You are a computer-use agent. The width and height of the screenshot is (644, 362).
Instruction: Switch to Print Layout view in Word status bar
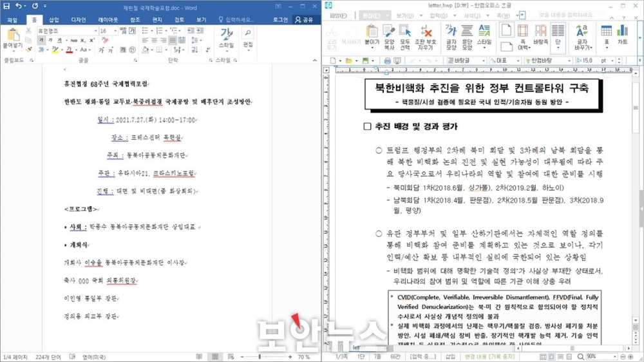point(215,357)
